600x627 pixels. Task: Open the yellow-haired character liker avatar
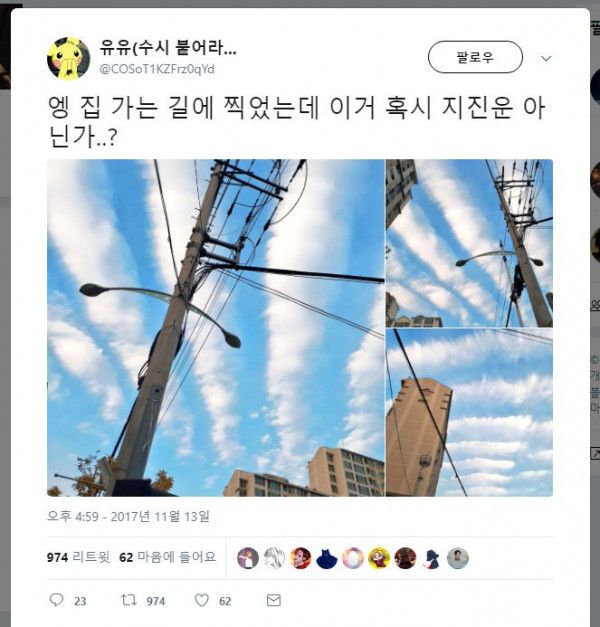tap(379, 558)
